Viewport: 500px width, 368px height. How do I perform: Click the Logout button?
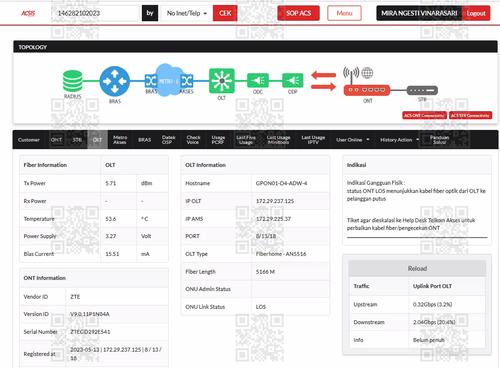pyautogui.click(x=476, y=13)
